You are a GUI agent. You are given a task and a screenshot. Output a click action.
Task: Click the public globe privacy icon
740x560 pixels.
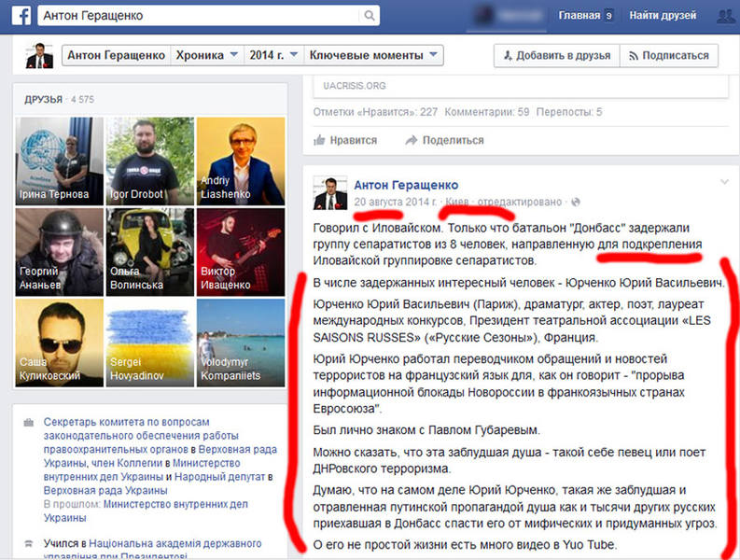[575, 203]
